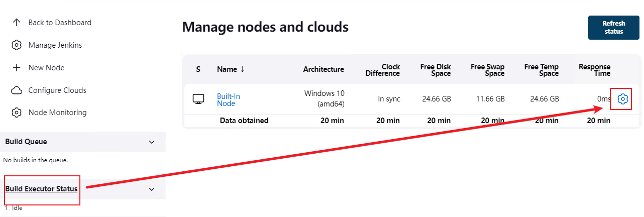Sort by the Free Disk Space header
Screen dimensions: 644x217
(436, 70)
